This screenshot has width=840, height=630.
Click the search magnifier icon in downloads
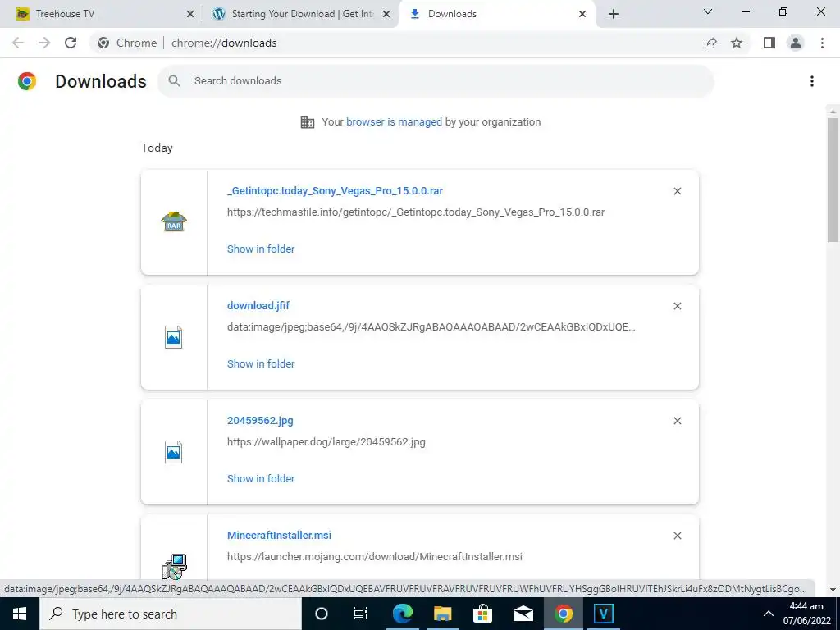pos(174,81)
